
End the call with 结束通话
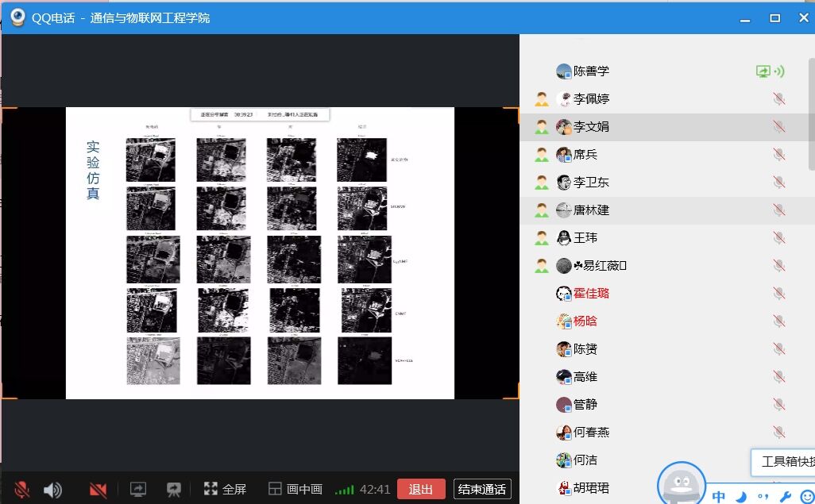click(482, 490)
